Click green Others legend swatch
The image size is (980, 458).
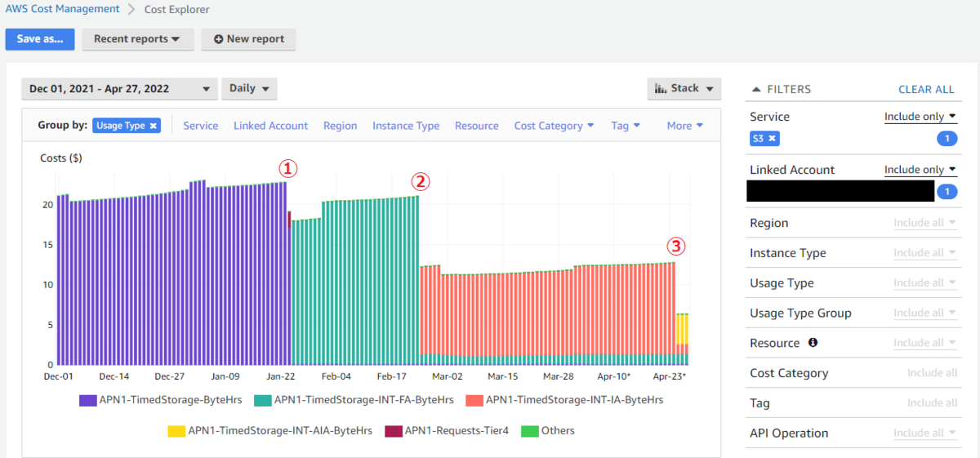click(529, 430)
